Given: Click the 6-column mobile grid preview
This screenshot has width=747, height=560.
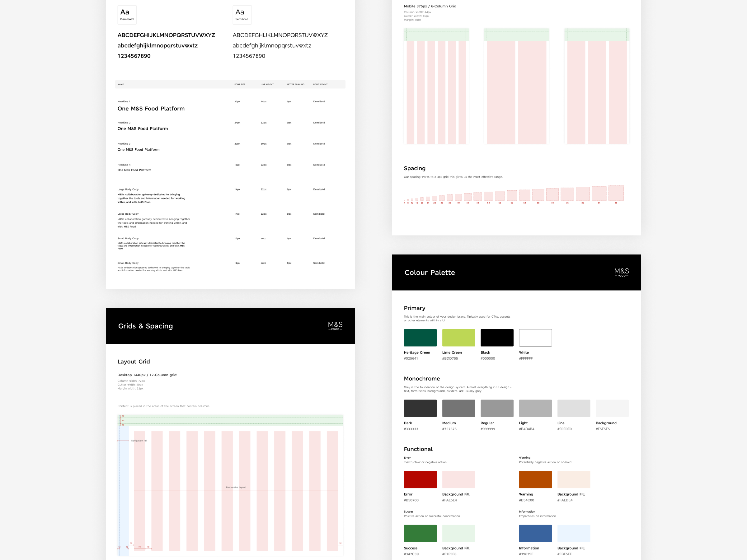Looking at the screenshot, I should point(436,86).
